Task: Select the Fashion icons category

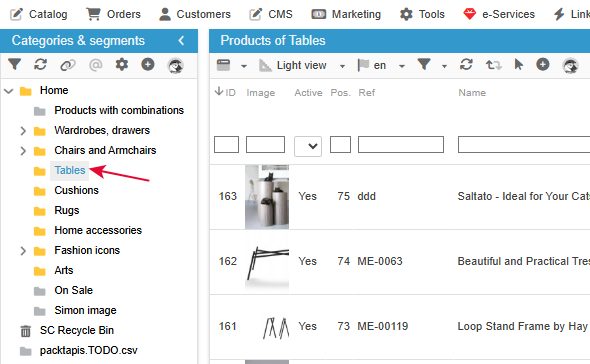Action: click(x=87, y=250)
